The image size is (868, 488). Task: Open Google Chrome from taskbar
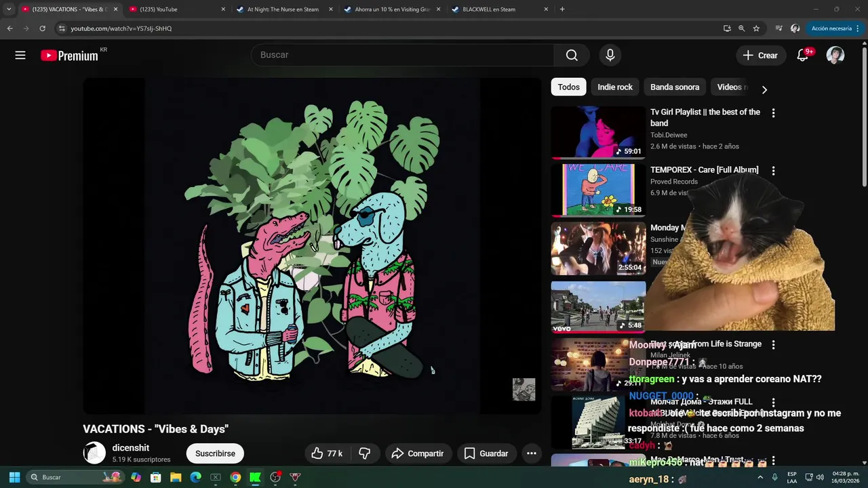tap(235, 477)
